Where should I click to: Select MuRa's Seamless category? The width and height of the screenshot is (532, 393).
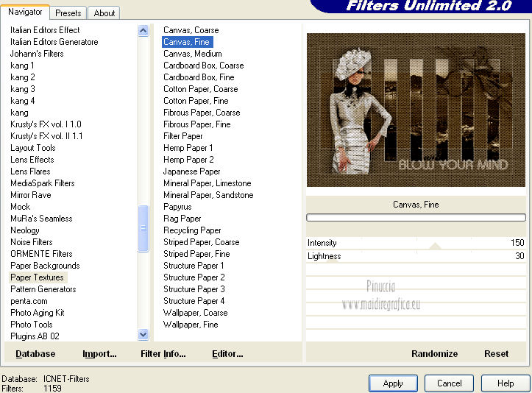[x=41, y=219]
